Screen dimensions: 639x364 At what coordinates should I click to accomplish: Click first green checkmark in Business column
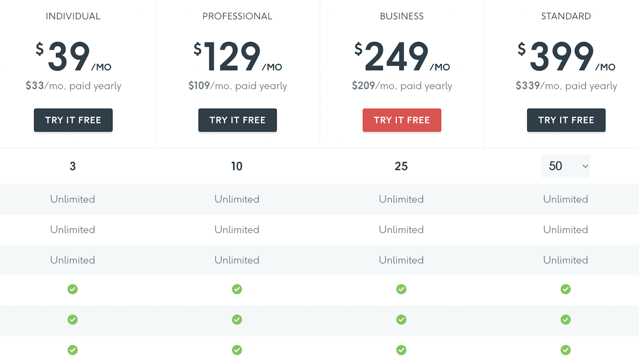pyautogui.click(x=401, y=289)
